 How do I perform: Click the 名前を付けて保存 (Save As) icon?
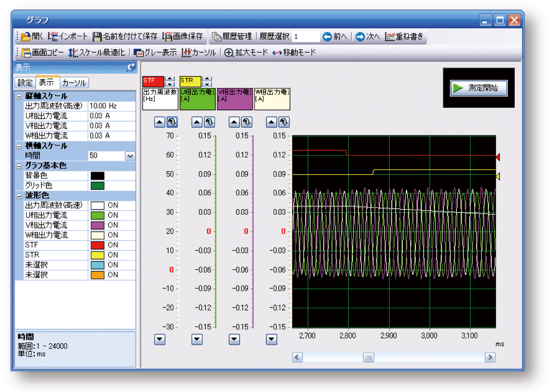coord(97,37)
